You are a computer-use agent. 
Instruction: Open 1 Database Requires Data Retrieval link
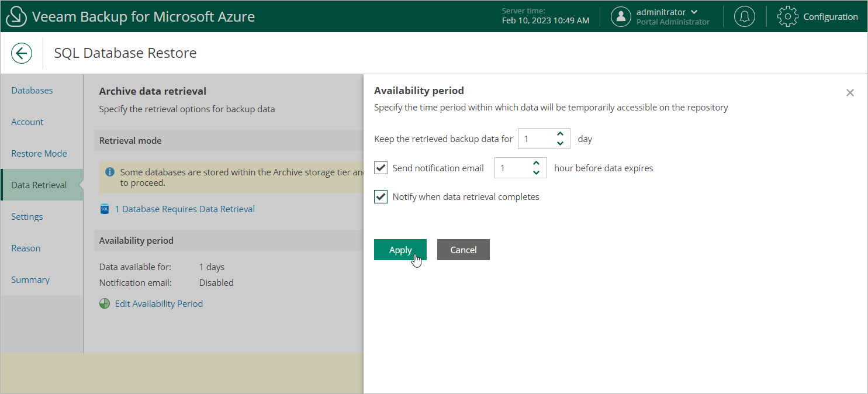pos(185,209)
